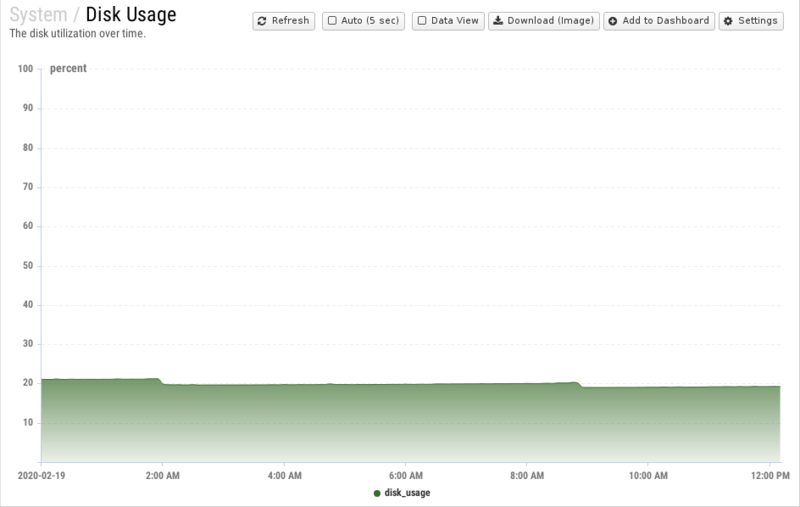Image resolution: width=800 pixels, height=507 pixels.
Task: Click the 6:00 AM axis tick label
Action: click(406, 475)
